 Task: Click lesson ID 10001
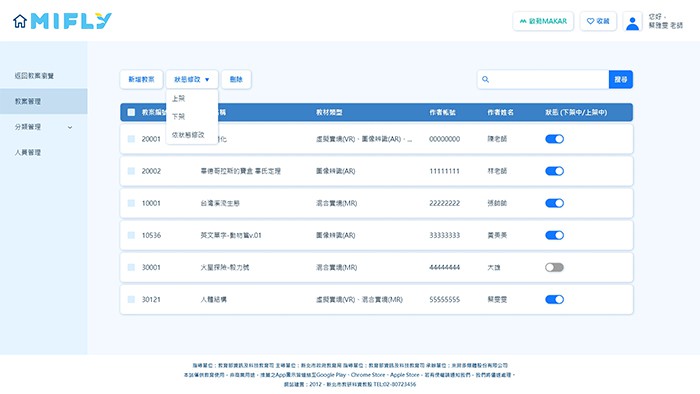tap(151, 203)
